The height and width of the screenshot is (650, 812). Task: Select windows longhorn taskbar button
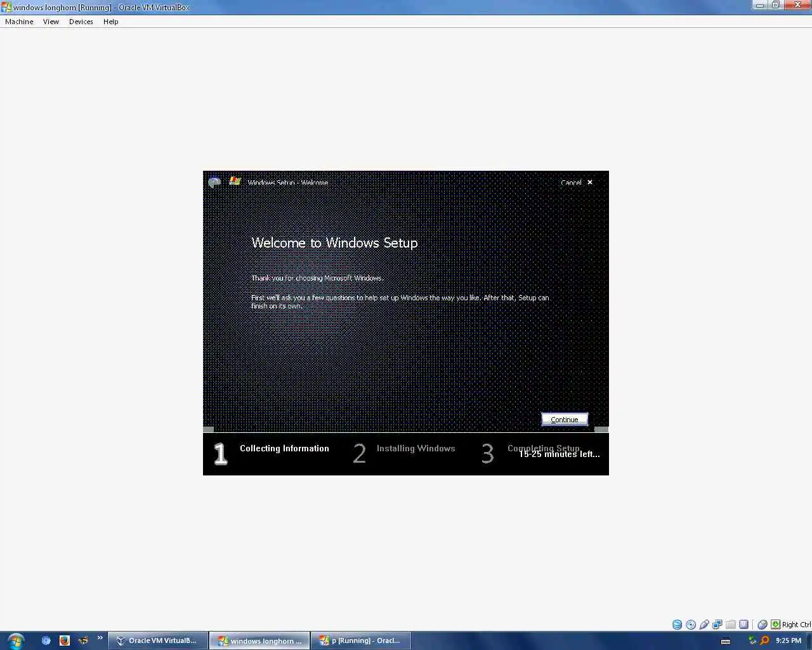click(x=260, y=640)
